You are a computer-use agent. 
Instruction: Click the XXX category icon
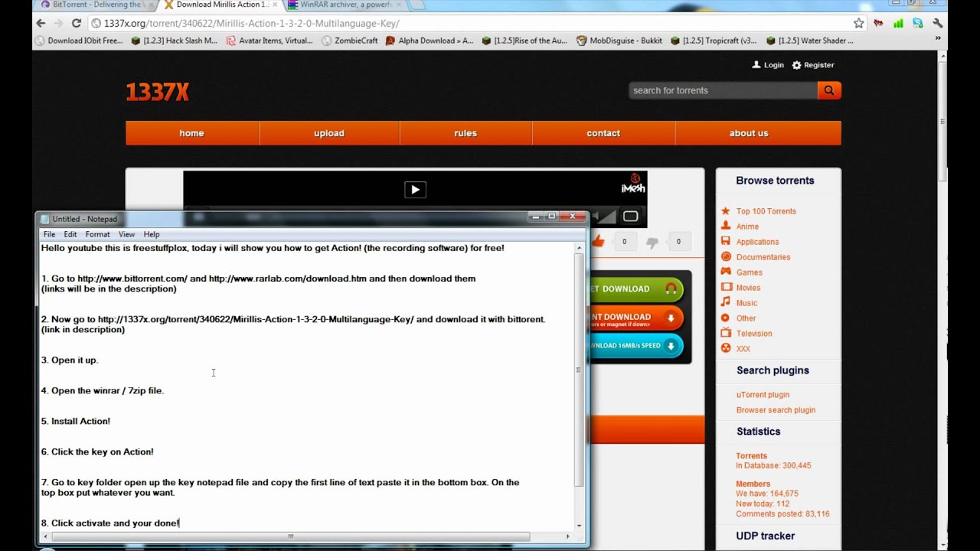click(725, 348)
